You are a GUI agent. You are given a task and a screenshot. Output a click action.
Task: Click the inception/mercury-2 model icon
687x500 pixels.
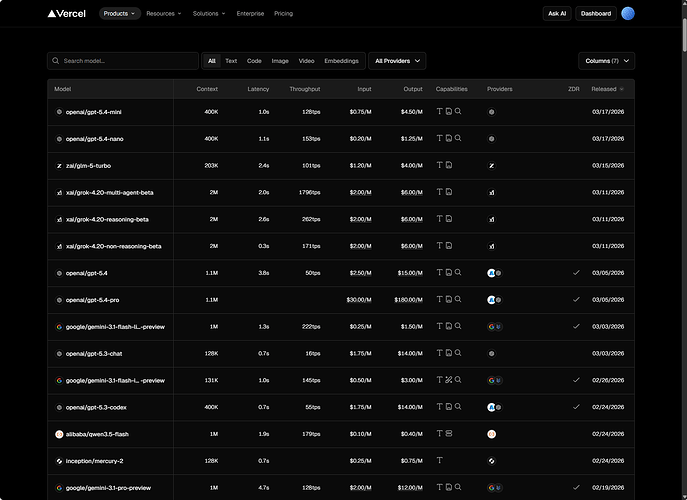tap(59, 461)
